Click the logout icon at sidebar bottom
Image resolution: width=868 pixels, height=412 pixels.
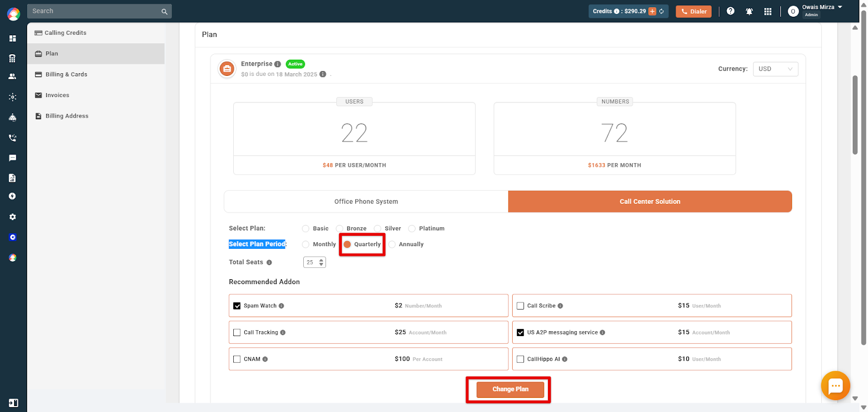(x=14, y=403)
